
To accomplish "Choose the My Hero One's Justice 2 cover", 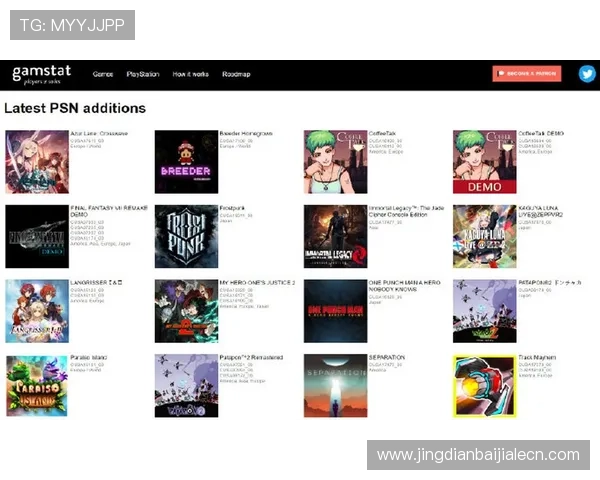I will click(186, 311).
